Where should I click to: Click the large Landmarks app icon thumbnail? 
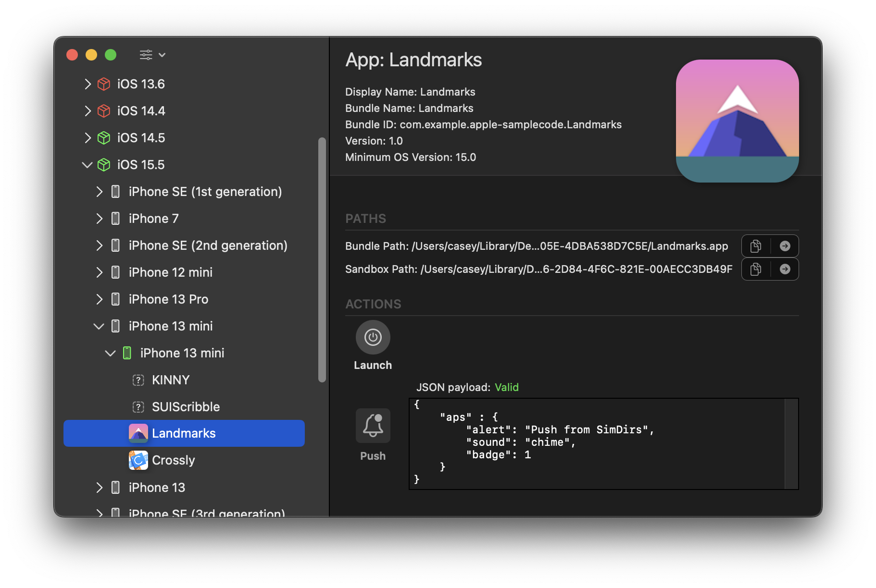coord(738,121)
